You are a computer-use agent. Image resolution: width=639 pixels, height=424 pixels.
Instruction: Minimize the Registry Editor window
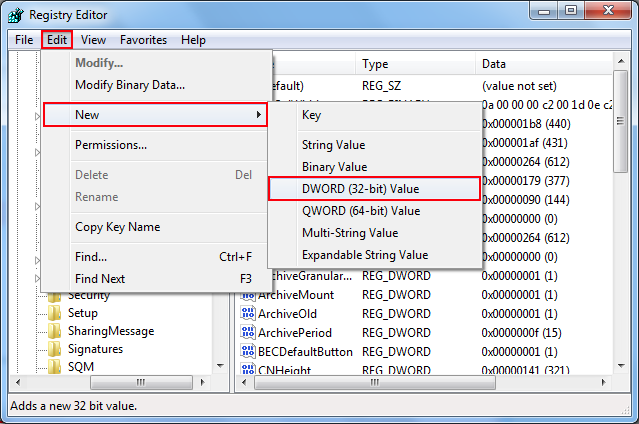(544, 11)
